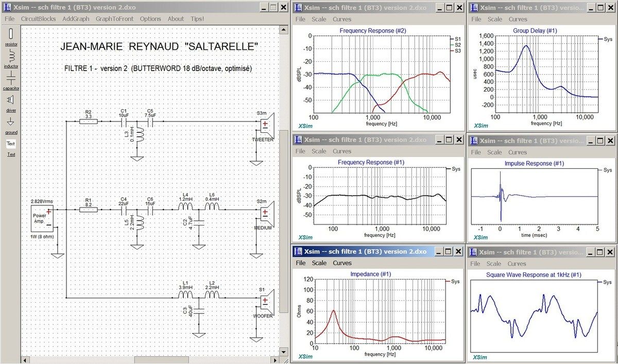This screenshot has width=618, height=364.
Task: Select resistor R1 (8.2) in the schematic
Action: [88, 210]
